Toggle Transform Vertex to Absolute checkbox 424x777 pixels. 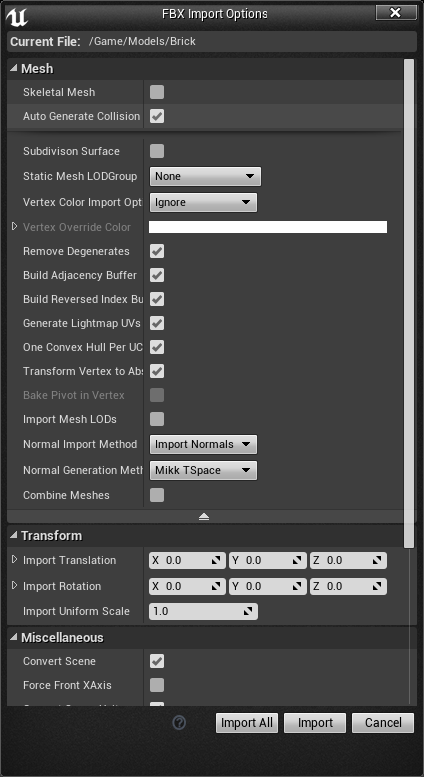(157, 371)
